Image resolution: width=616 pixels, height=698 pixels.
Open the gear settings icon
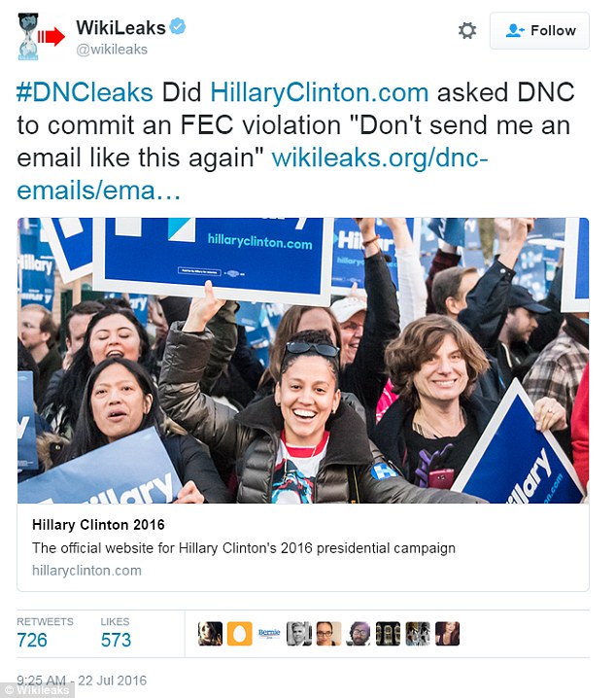(x=467, y=31)
